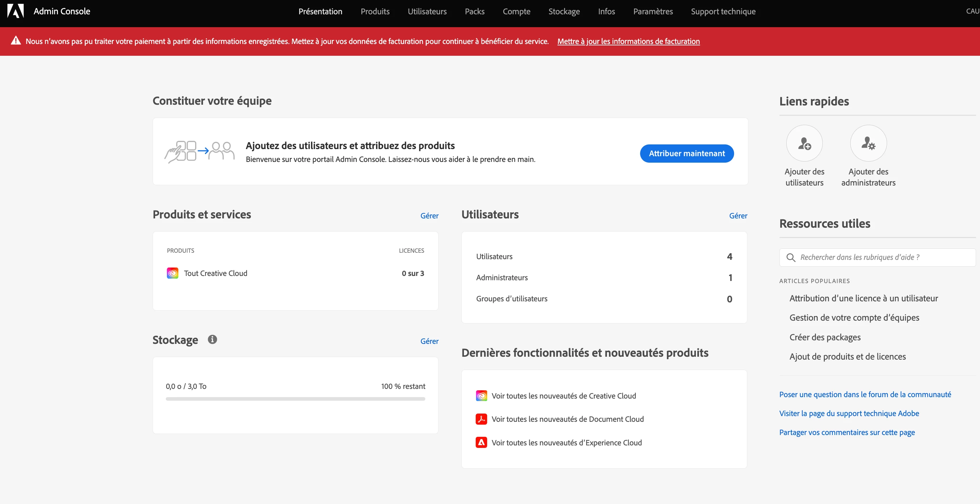Switch to the Utilisateurs tab
This screenshot has width=980, height=504.
(x=427, y=11)
